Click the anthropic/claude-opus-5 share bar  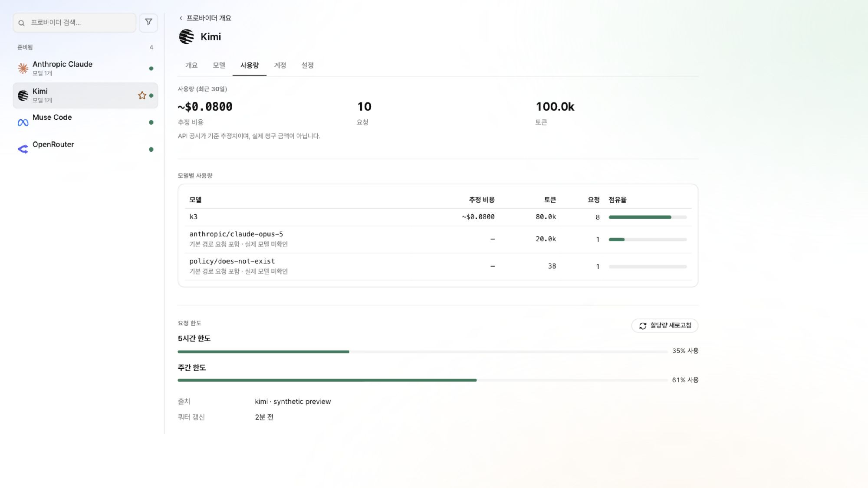(x=648, y=239)
